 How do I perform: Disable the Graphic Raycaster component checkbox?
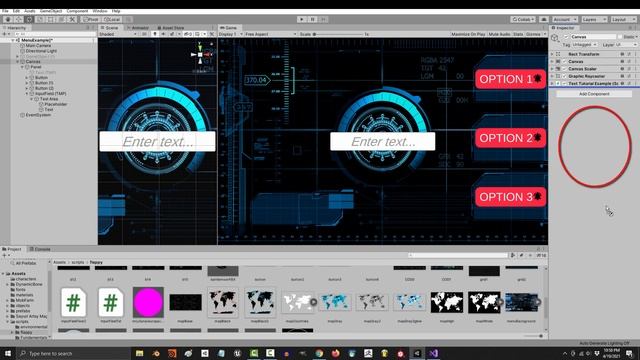pos(565,76)
